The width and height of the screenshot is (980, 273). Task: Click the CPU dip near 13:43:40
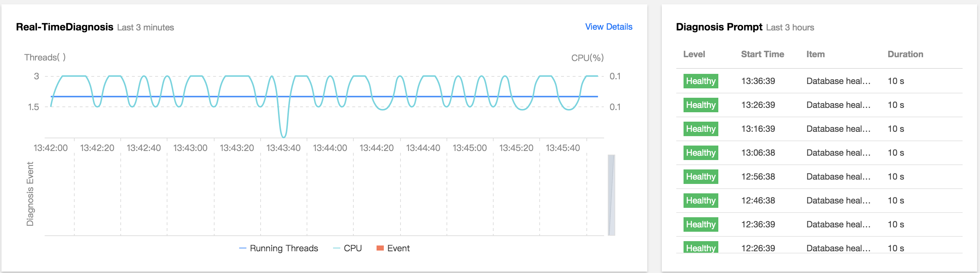tap(283, 135)
